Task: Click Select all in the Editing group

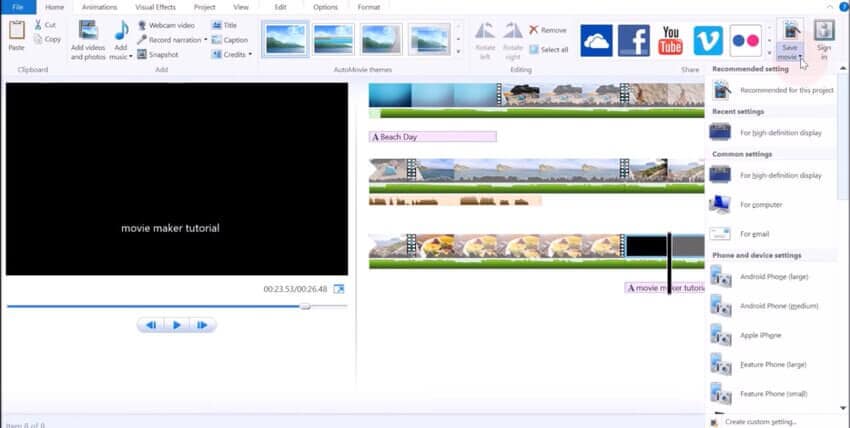Action: pos(549,49)
